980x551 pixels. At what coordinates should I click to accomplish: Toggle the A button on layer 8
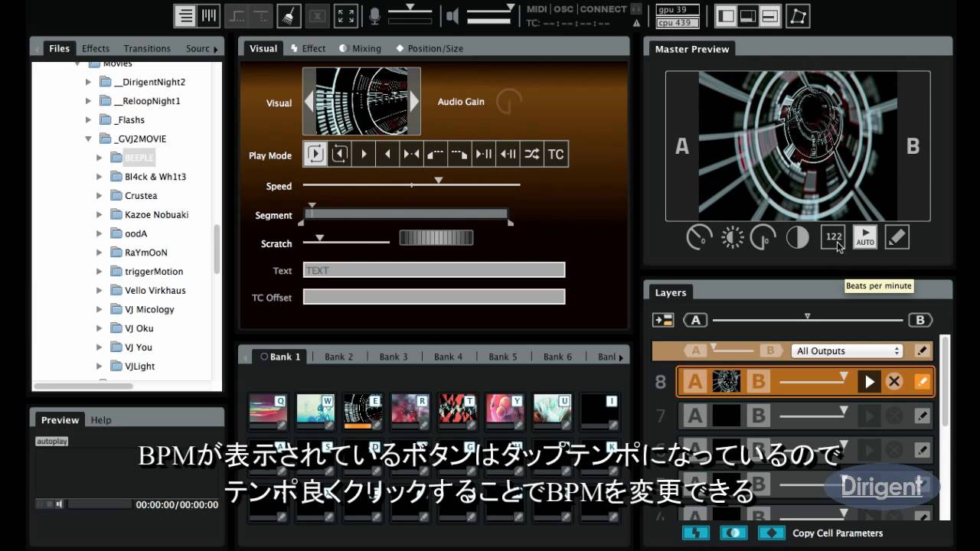695,381
